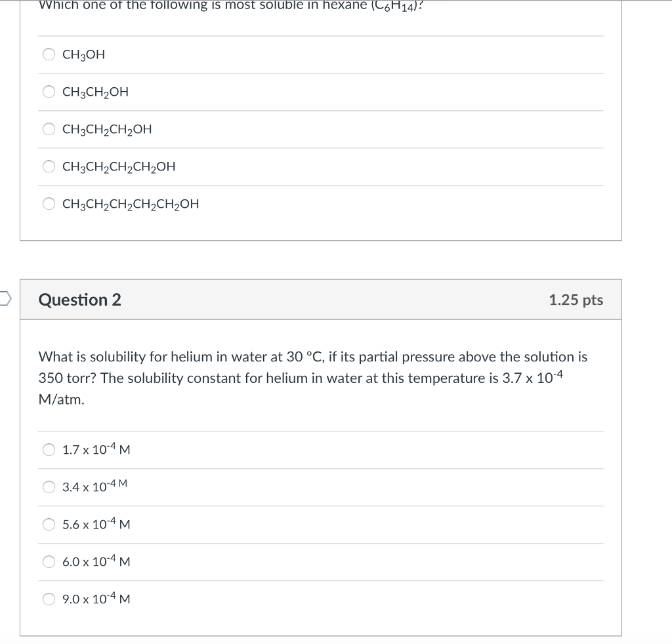The width and height of the screenshot is (672, 644).
Task: Select the 9.0 x 10-4 M answer
Action: point(49,599)
